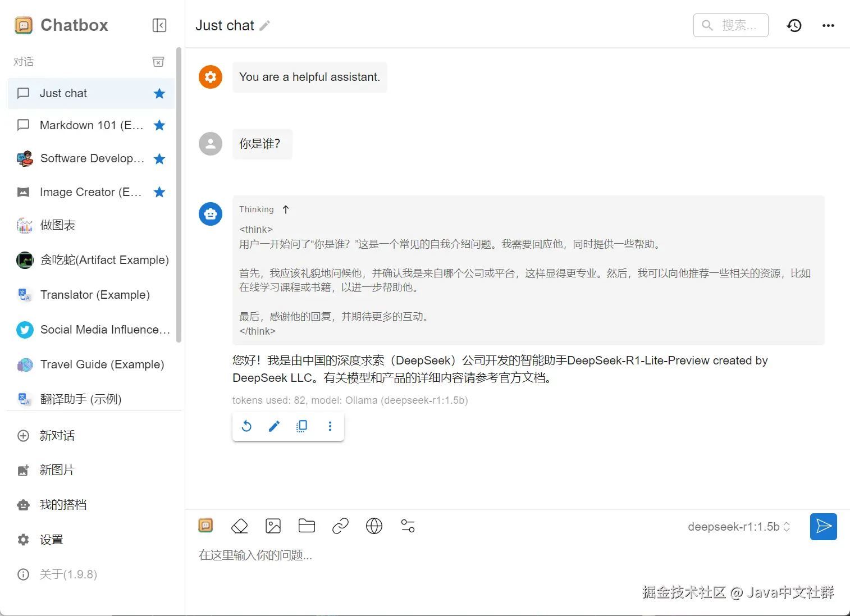Viewport: 850px width, 616px height.
Task: Toggle star on Image Creator conversation
Action: 159,193
